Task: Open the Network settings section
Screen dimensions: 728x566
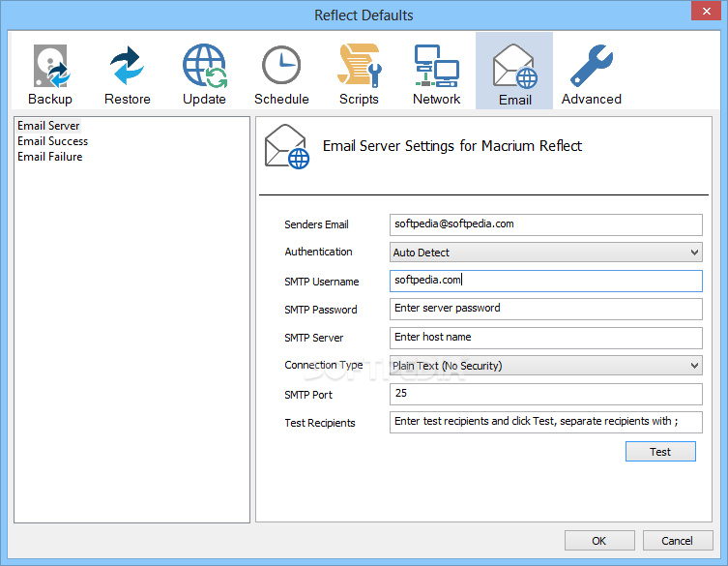Action: 436,72
